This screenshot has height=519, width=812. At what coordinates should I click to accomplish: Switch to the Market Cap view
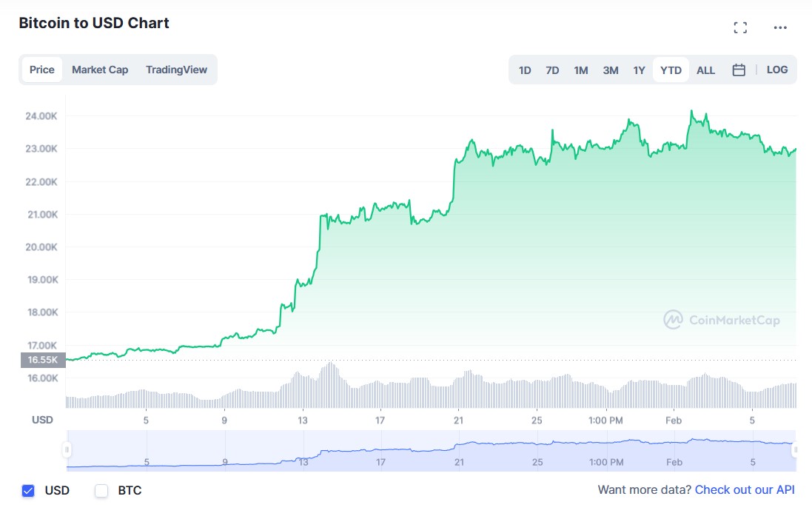[x=100, y=70]
